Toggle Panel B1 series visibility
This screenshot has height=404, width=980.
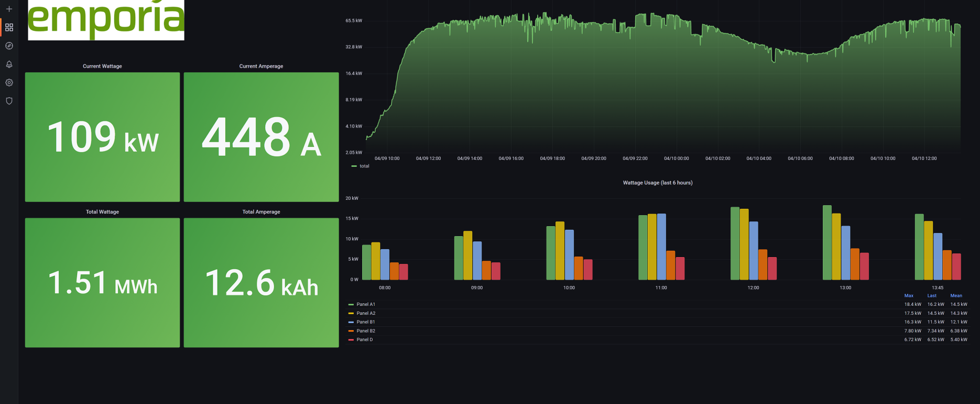point(365,322)
